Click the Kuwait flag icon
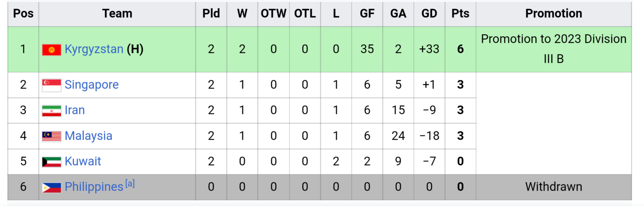This screenshot has height=206, width=644. pos(51,162)
